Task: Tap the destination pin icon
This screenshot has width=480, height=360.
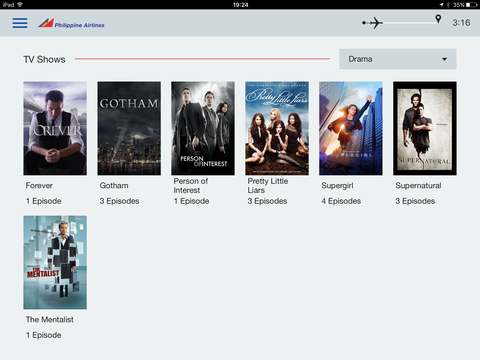Action: tap(438, 19)
